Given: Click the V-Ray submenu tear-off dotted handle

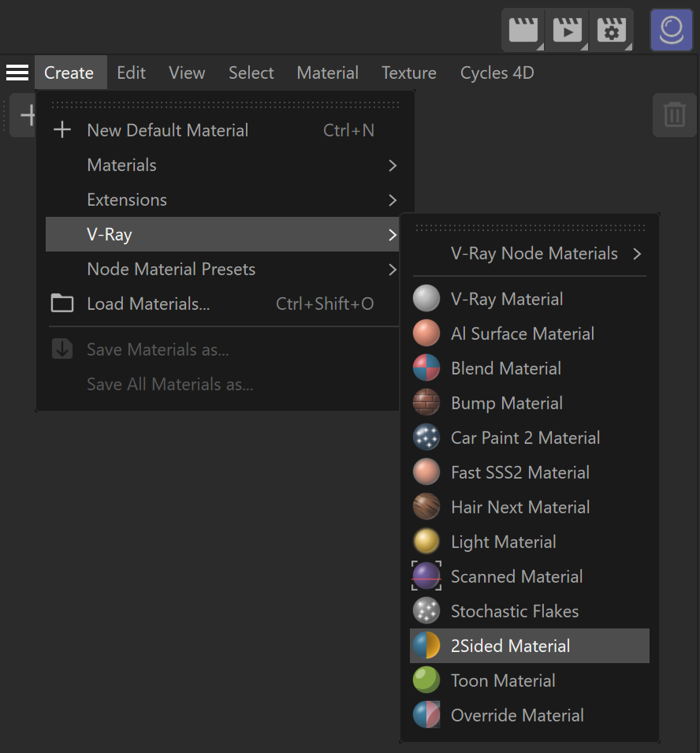Looking at the screenshot, I should [x=531, y=228].
